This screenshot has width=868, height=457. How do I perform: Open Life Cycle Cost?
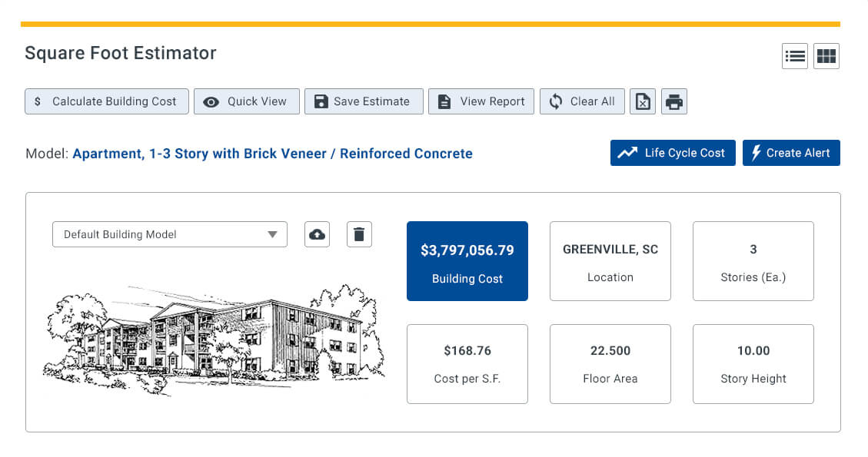pos(673,153)
